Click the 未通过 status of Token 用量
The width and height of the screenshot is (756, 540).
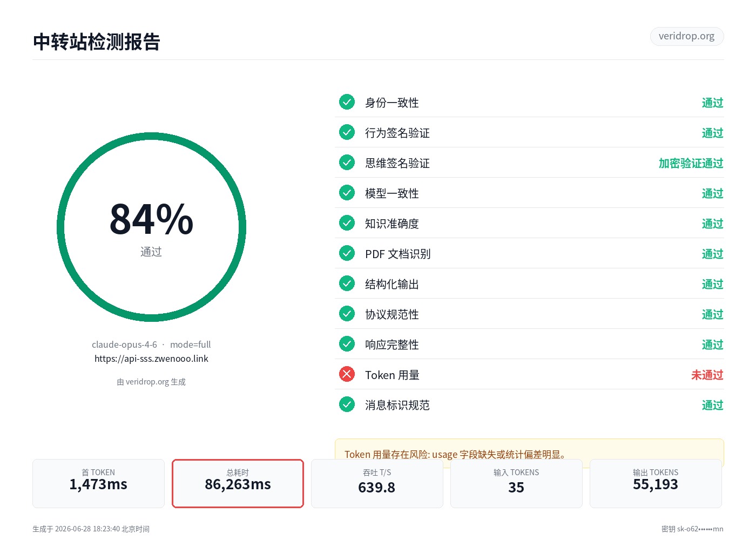707,375
